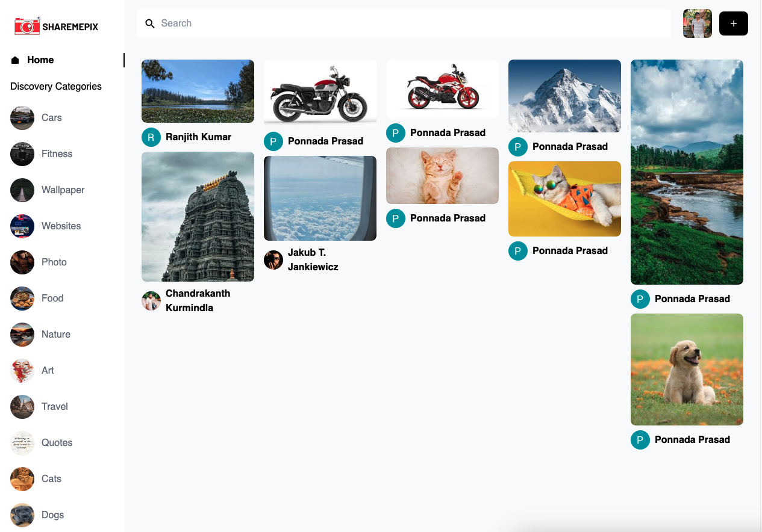This screenshot has width=762, height=532.
Task: Select the Art category icon
Action: point(22,371)
